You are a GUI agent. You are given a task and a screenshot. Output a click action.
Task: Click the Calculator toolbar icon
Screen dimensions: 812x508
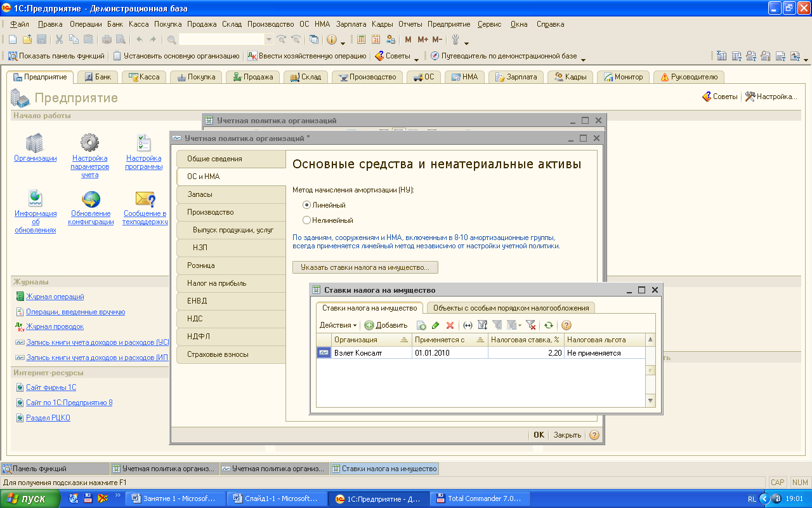click(361, 39)
